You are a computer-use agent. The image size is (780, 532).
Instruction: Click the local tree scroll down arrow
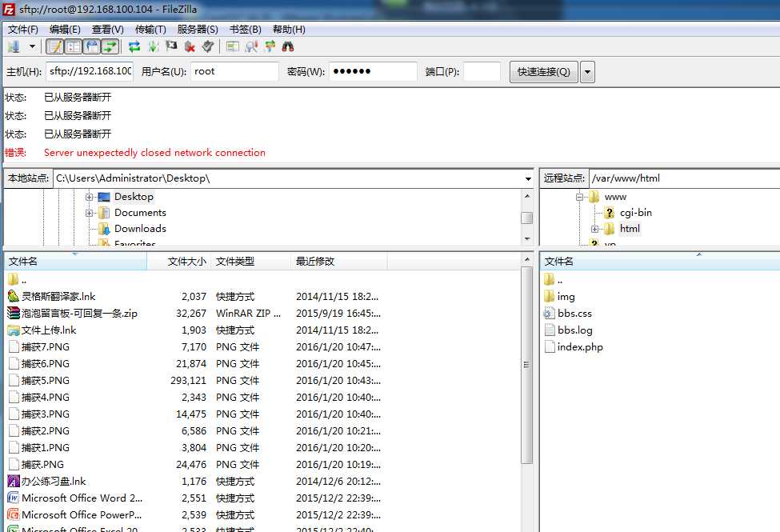[x=526, y=239]
